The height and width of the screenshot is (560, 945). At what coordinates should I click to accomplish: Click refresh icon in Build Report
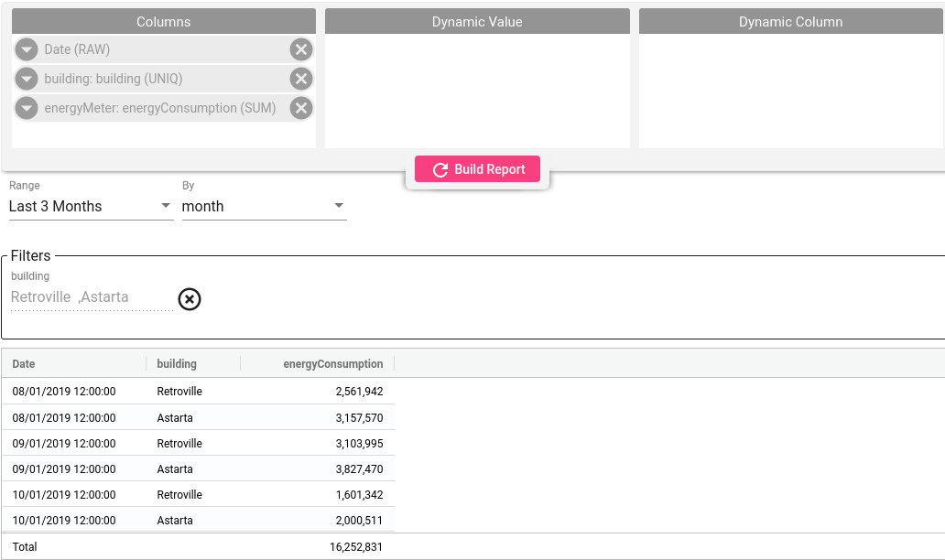440,170
